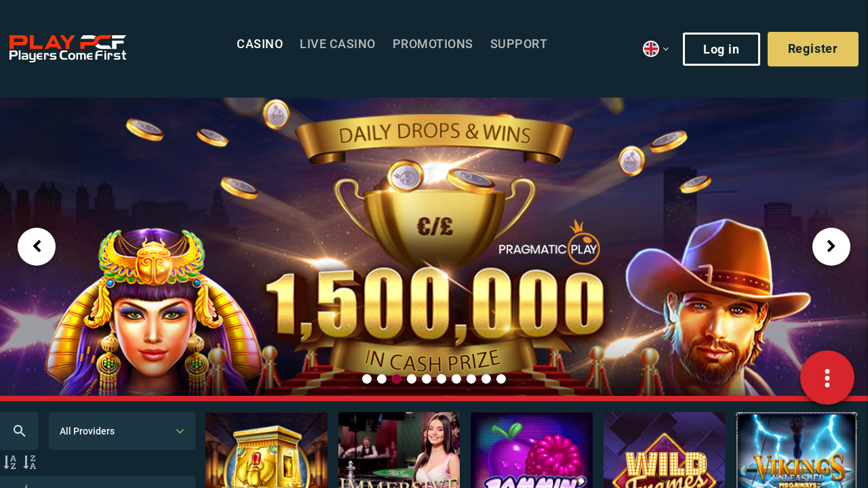Viewport: 868px width, 488px height.
Task: Sort games A to Z
Action: tap(10, 463)
